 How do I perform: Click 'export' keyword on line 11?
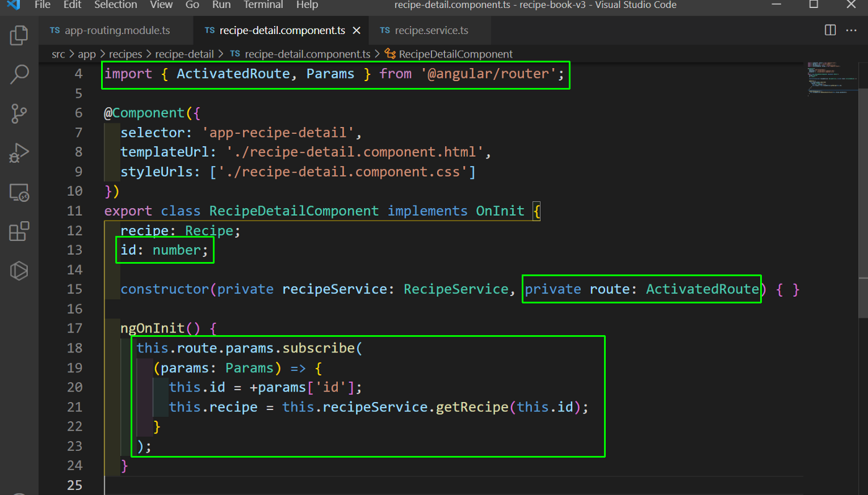[128, 211]
